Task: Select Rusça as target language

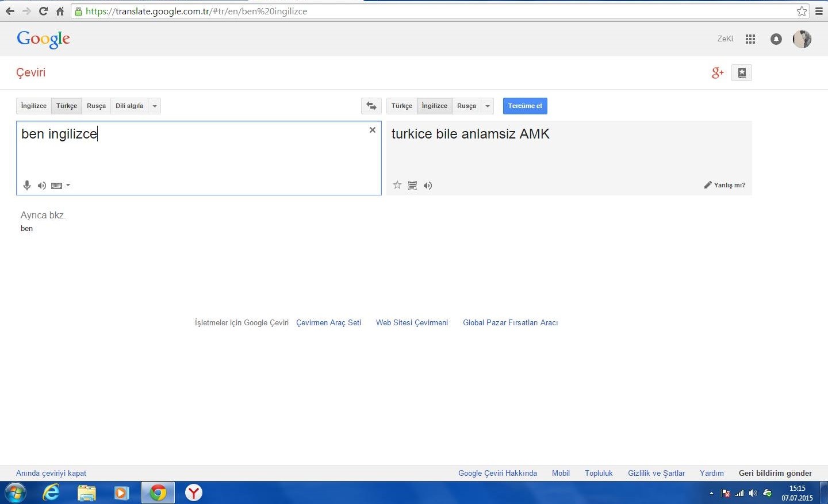Action: point(467,106)
